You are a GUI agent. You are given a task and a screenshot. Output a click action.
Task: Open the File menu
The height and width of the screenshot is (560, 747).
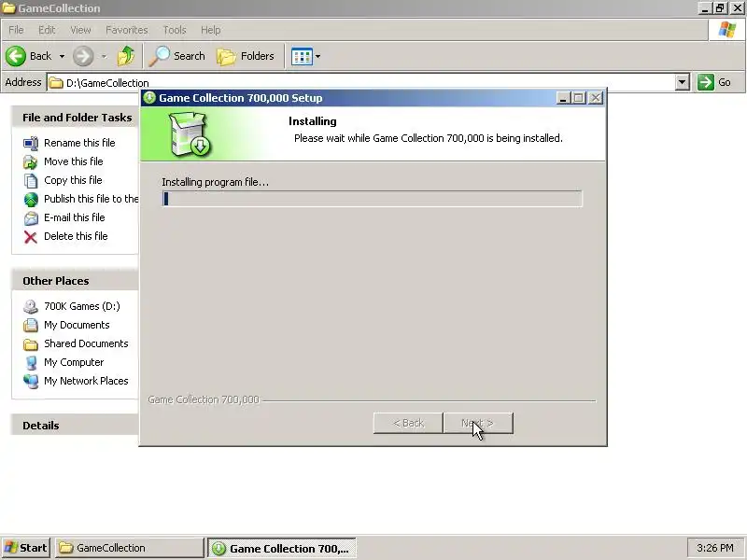point(16,30)
